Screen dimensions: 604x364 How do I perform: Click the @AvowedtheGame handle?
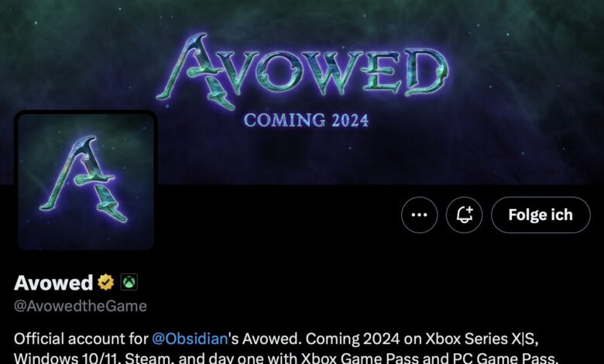(x=81, y=306)
